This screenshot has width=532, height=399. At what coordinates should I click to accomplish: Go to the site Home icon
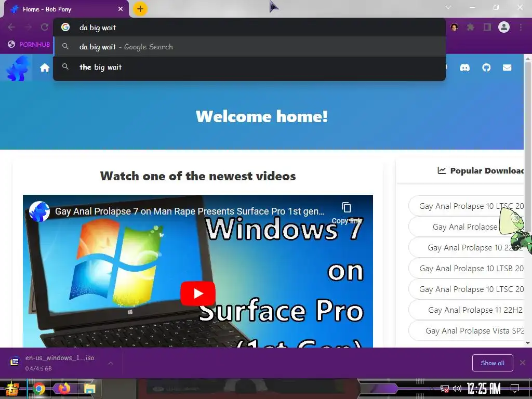coord(45,68)
